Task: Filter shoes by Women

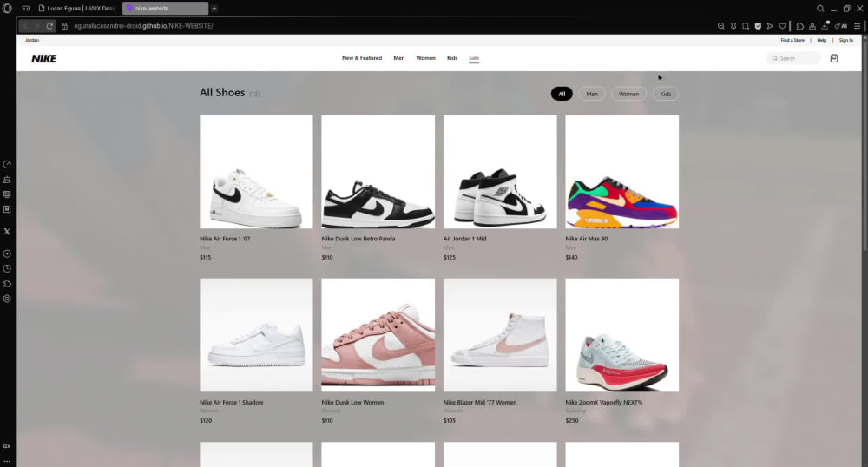Action: (x=628, y=94)
